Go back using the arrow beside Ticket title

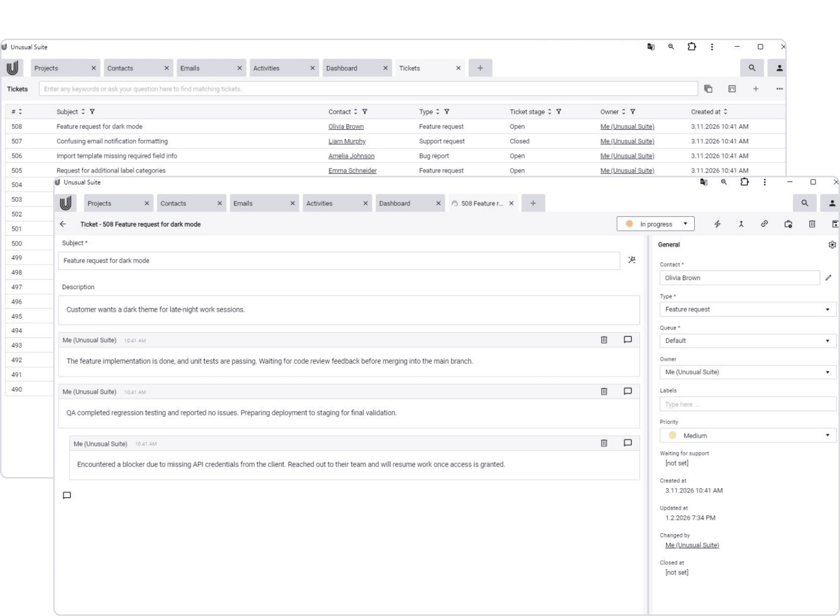(63, 224)
